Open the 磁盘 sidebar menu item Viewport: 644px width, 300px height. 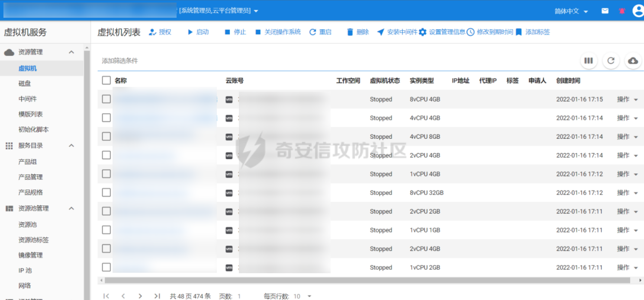(x=25, y=83)
